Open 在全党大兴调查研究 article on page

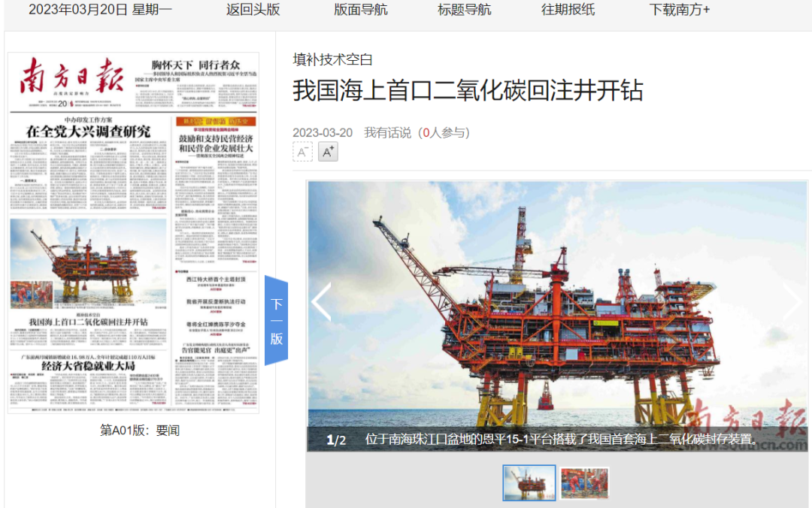click(x=88, y=132)
